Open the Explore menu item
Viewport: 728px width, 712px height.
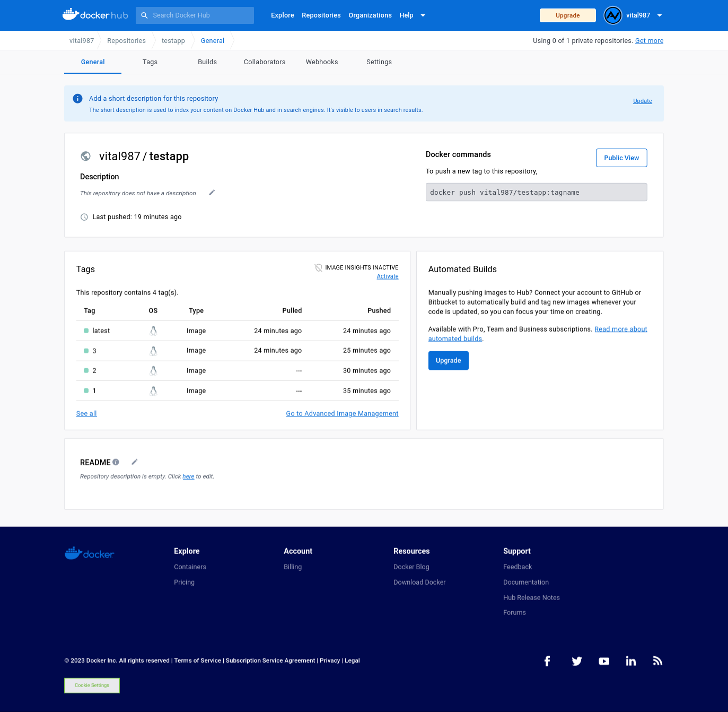click(283, 15)
